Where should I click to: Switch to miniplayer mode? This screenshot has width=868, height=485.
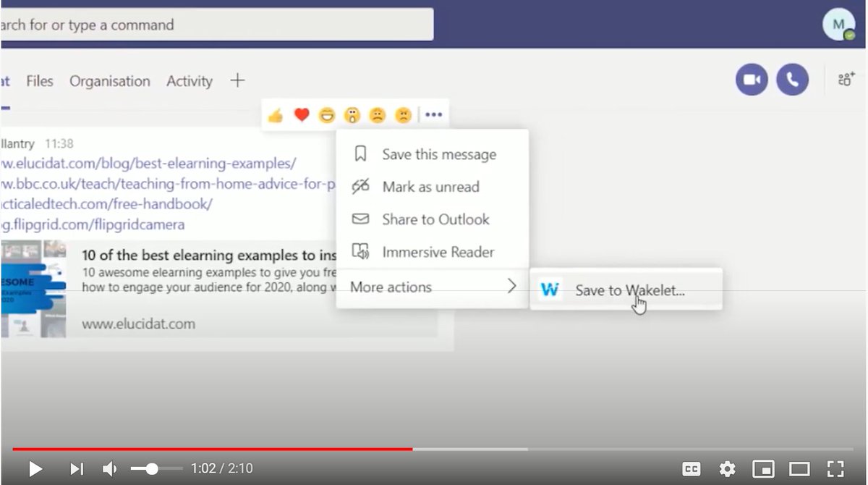pos(763,469)
